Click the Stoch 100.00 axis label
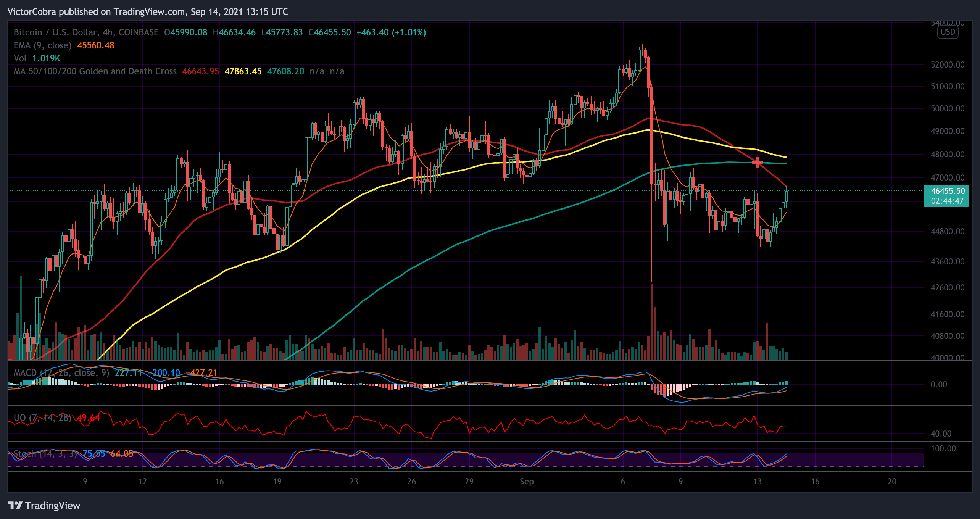 click(943, 448)
